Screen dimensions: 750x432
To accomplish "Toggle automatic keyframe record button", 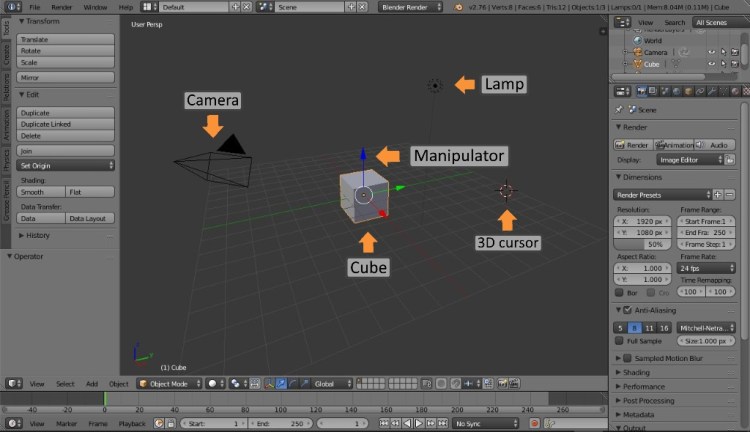I will [x=534, y=423].
